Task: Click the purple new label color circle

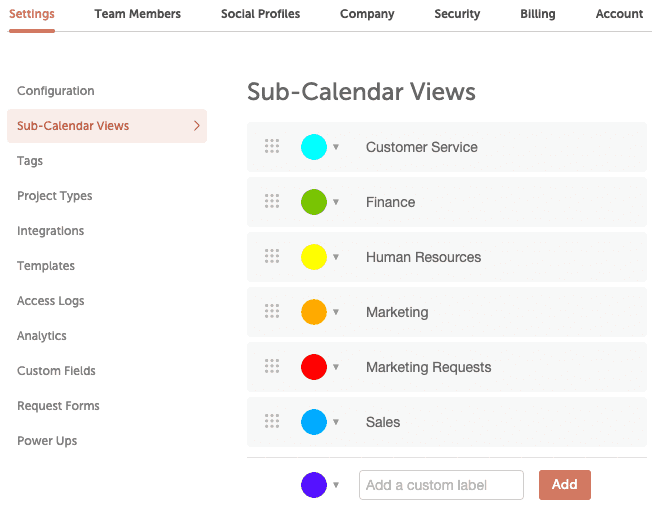Action: point(314,485)
